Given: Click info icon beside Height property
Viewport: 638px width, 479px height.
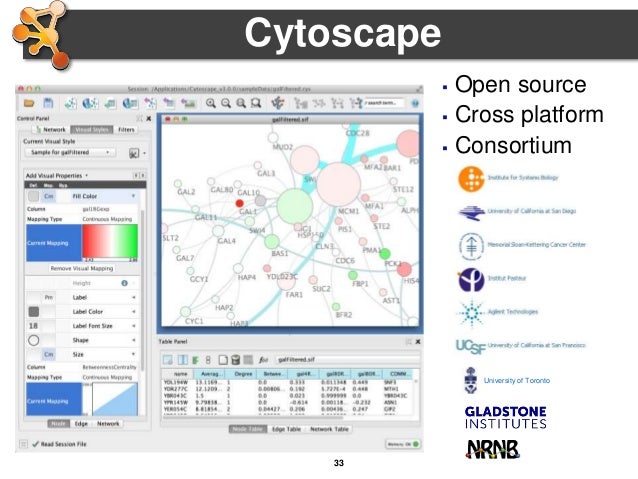Looking at the screenshot, I should tap(124, 283).
